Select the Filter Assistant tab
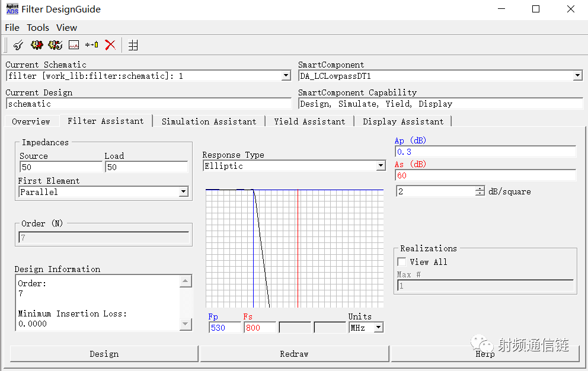Screen dimensions: 588x371 click(x=106, y=121)
